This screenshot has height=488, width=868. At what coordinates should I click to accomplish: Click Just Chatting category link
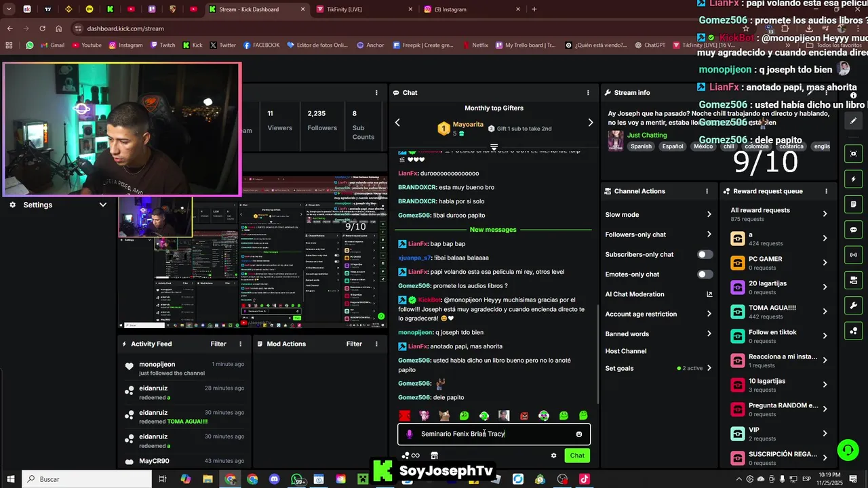[x=647, y=135]
